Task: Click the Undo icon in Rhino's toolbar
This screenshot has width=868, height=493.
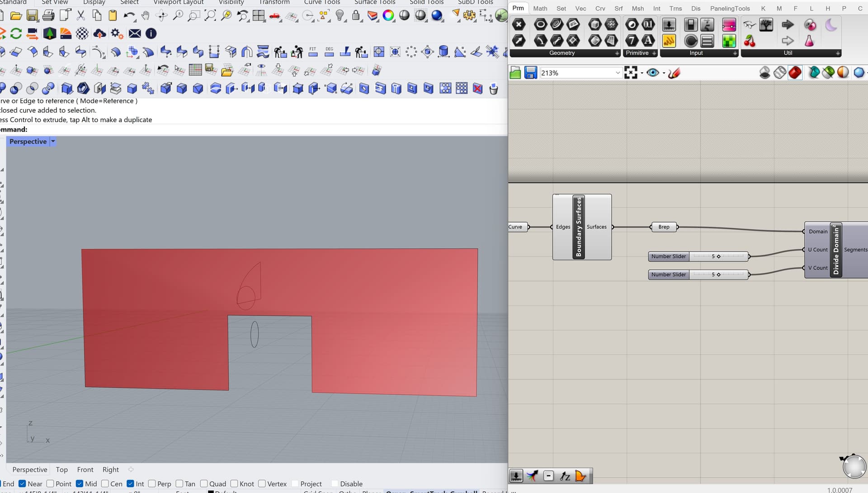Action: coord(130,15)
